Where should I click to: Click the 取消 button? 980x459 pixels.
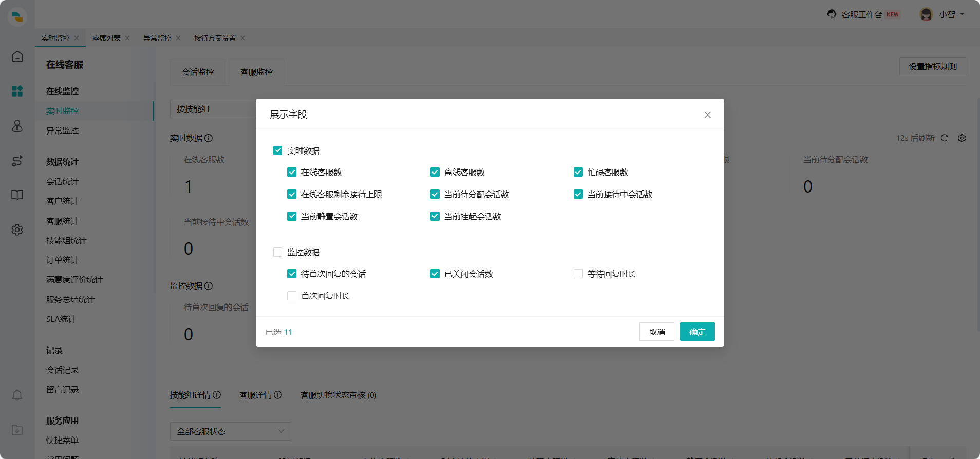657,332
